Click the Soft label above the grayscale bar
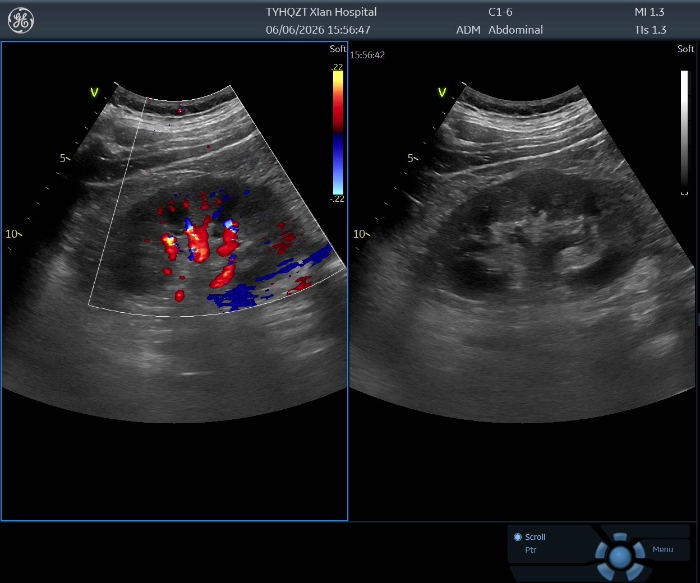Image resolution: width=700 pixels, height=583 pixels. [x=685, y=49]
